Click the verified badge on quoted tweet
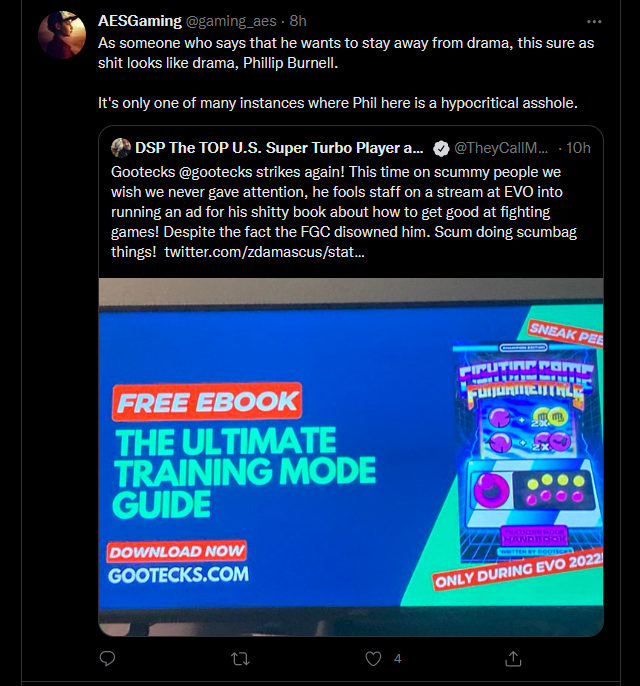640x686 pixels. [x=441, y=149]
